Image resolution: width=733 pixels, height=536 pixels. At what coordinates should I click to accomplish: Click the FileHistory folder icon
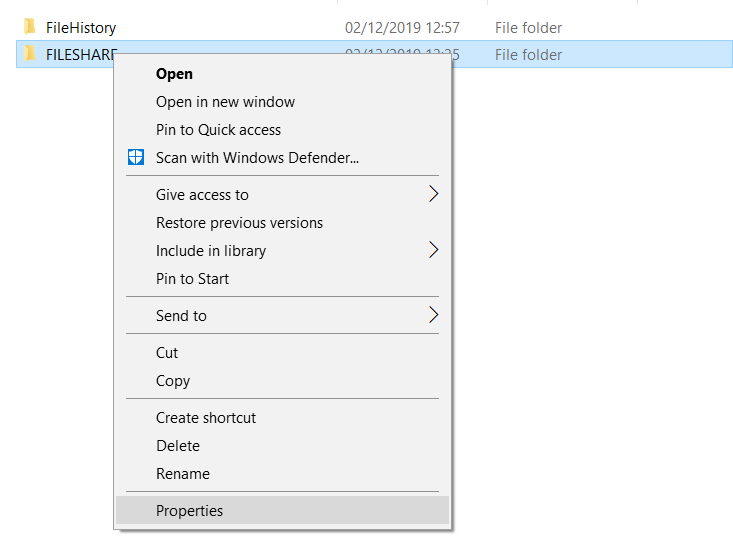(x=30, y=27)
